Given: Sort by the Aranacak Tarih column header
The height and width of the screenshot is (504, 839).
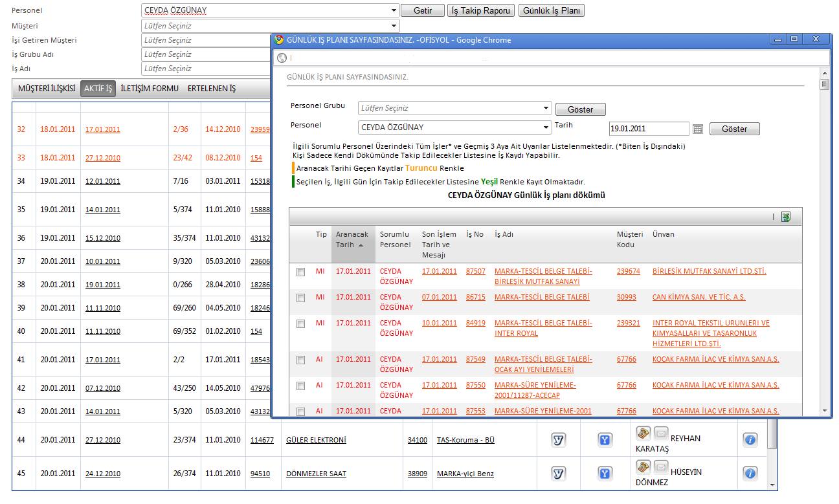Looking at the screenshot, I should 352,239.
